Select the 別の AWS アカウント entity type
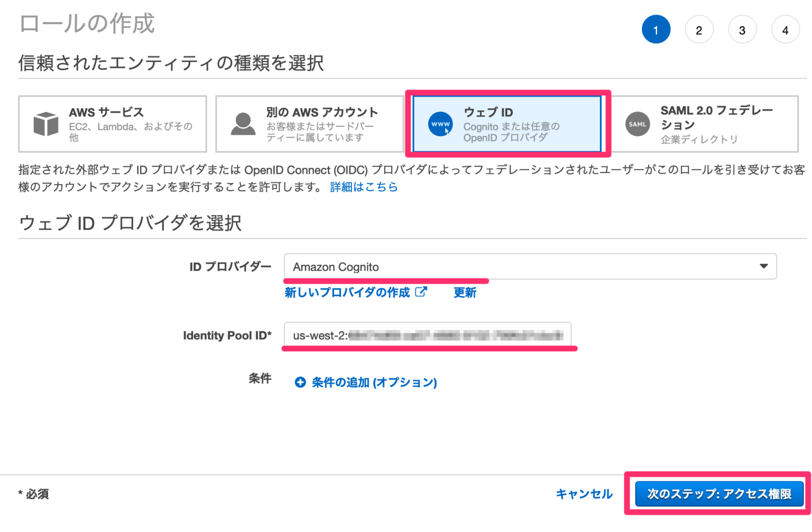 point(309,123)
